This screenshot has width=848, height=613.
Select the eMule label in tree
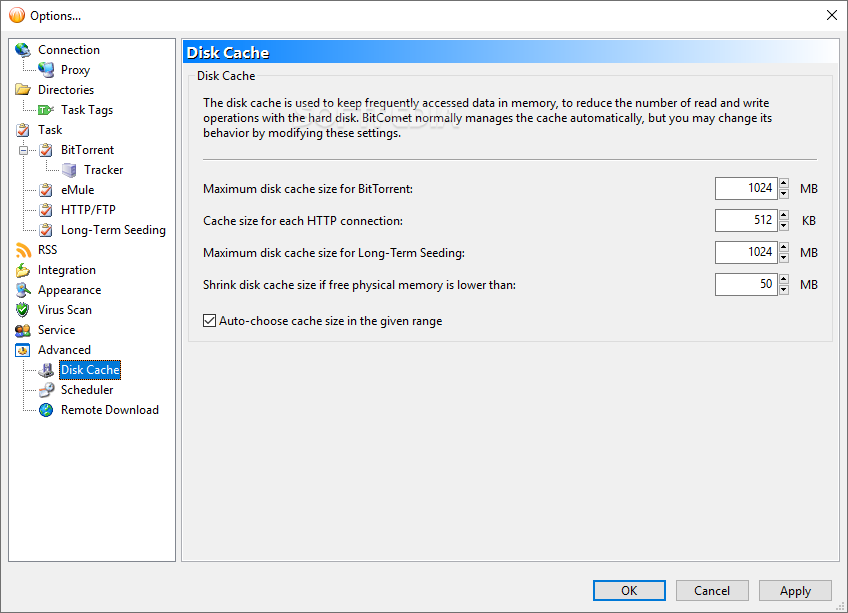pos(77,190)
